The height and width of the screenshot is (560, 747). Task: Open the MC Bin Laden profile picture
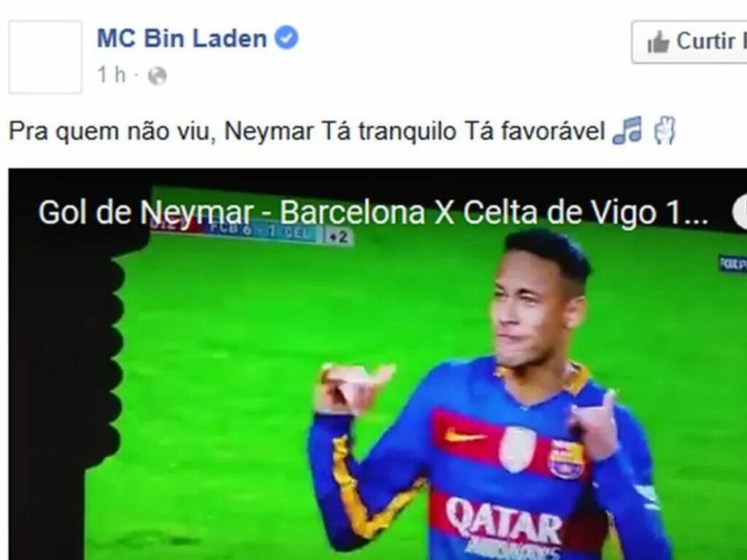coord(45,57)
